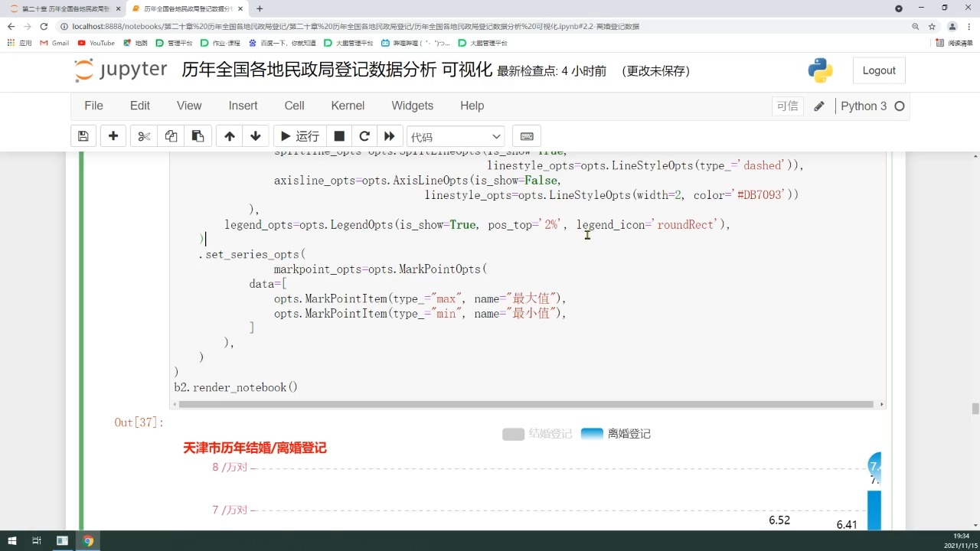Open the Windows Start menu
980x551 pixels.
[x=11, y=541]
